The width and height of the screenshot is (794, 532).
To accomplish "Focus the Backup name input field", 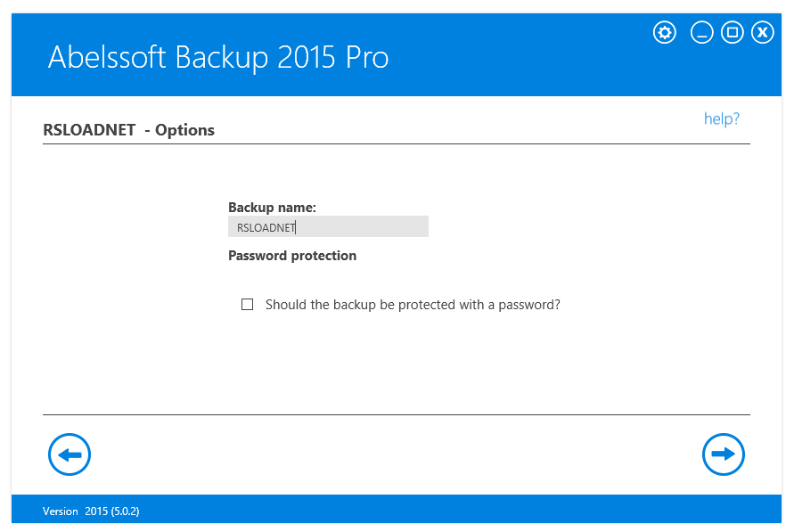I will coord(356,227).
